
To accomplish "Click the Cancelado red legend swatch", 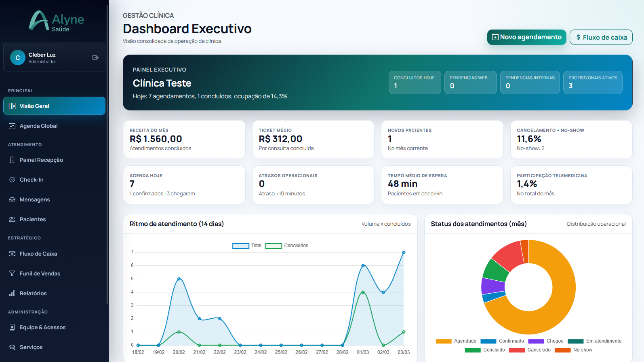I will pyautogui.click(x=517, y=350).
